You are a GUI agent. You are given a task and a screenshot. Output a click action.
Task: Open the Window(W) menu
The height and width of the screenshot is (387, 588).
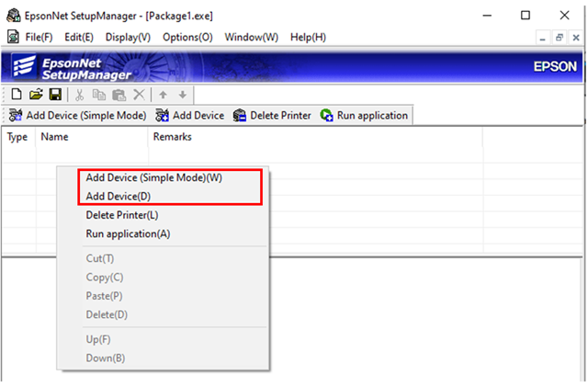coord(251,37)
